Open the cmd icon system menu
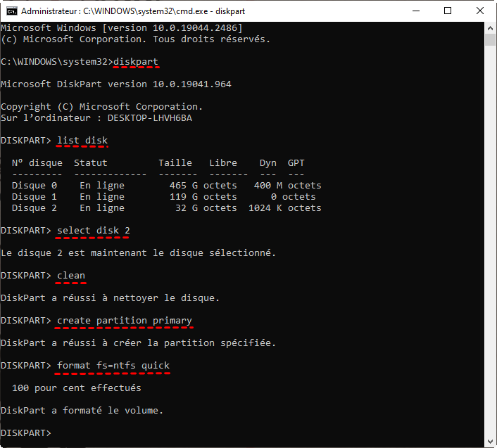The height and width of the screenshot is (448, 497). coord(12,11)
